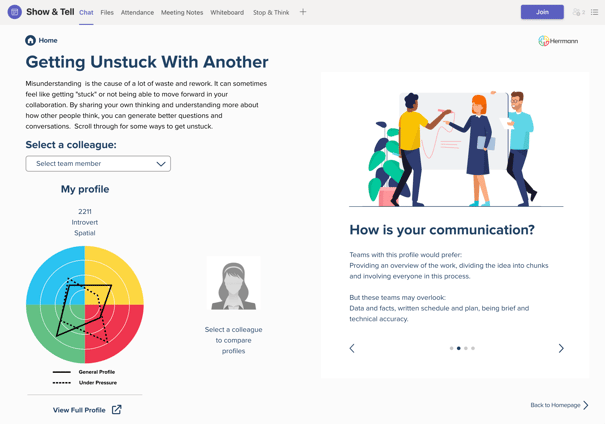The width and height of the screenshot is (605, 424).
Task: Open the Whiteboard tab
Action: tap(227, 13)
